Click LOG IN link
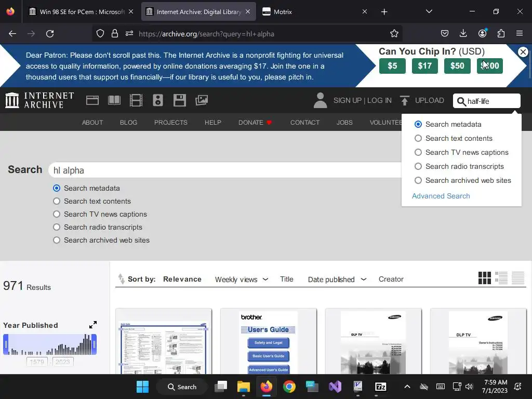The image size is (532, 399). click(x=379, y=100)
